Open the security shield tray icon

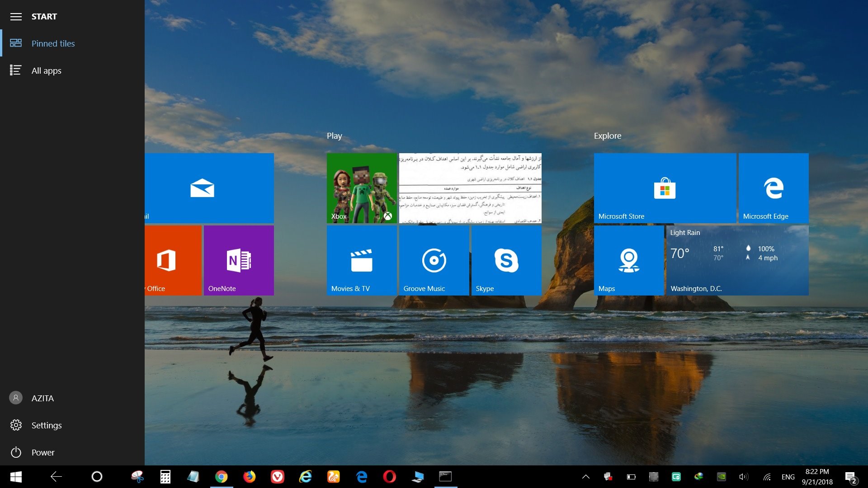(609, 477)
